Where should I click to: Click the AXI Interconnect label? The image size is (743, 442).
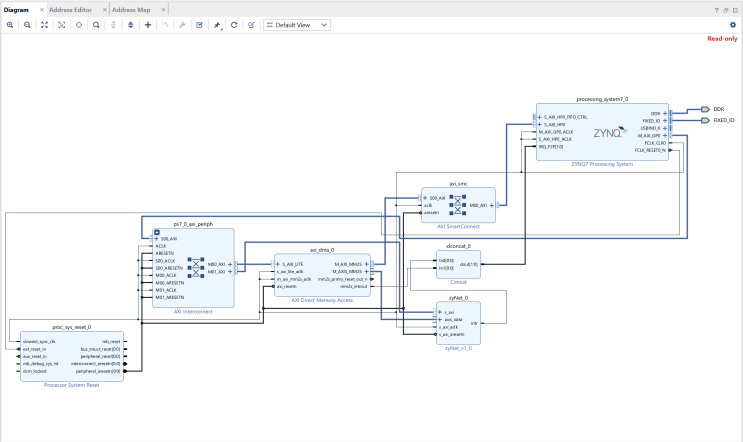193,312
